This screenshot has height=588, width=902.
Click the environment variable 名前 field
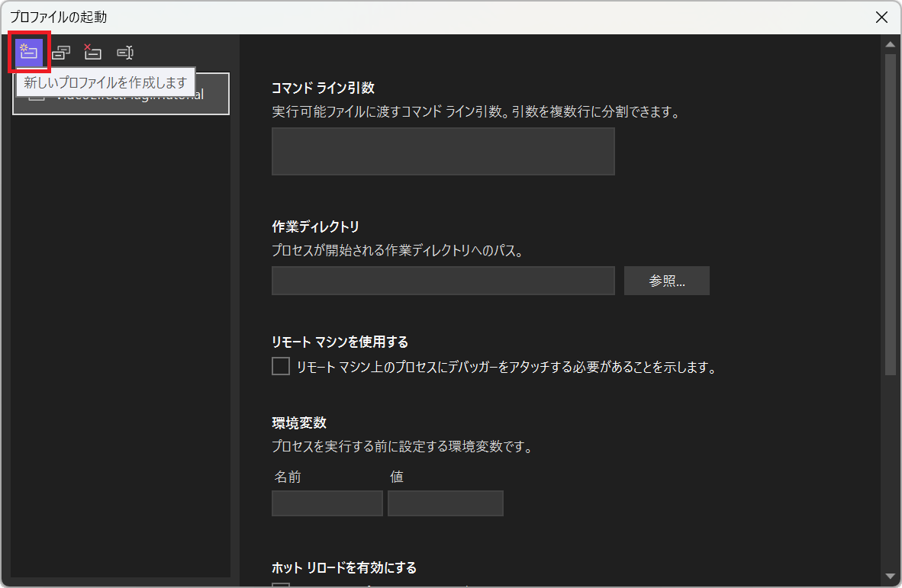[x=327, y=503]
